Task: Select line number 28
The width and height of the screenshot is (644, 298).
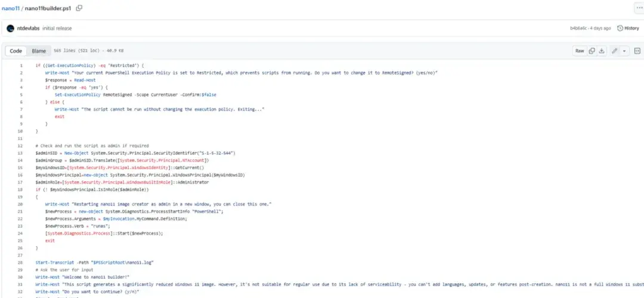Action: (x=20, y=262)
